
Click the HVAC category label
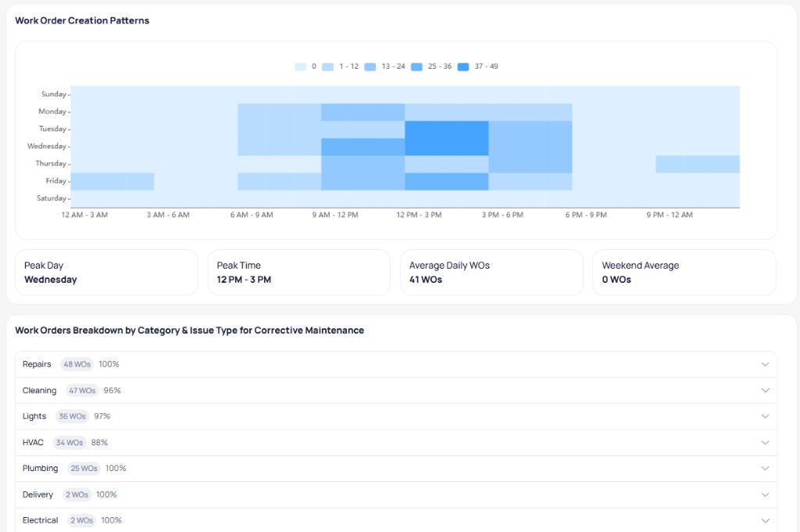33,442
